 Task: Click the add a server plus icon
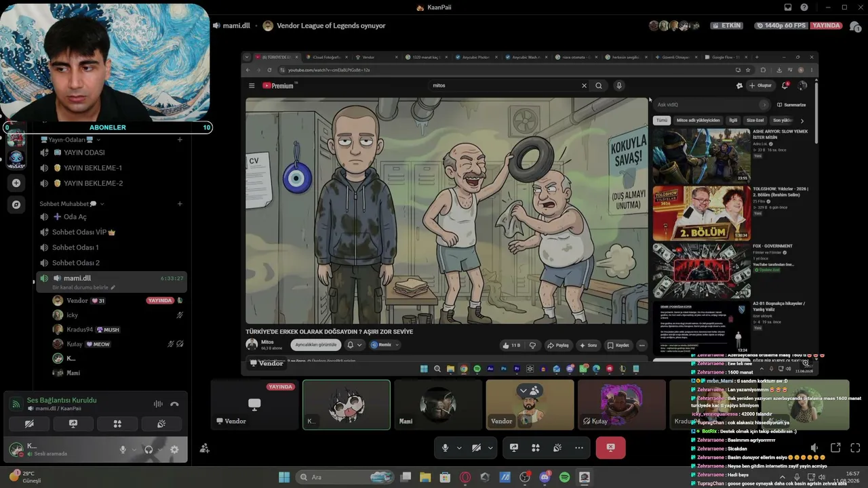[x=16, y=183]
